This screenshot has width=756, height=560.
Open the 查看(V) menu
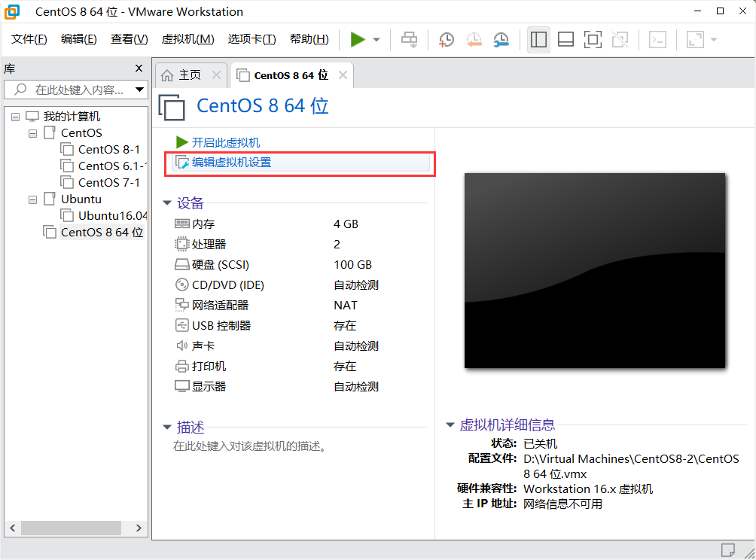point(129,39)
